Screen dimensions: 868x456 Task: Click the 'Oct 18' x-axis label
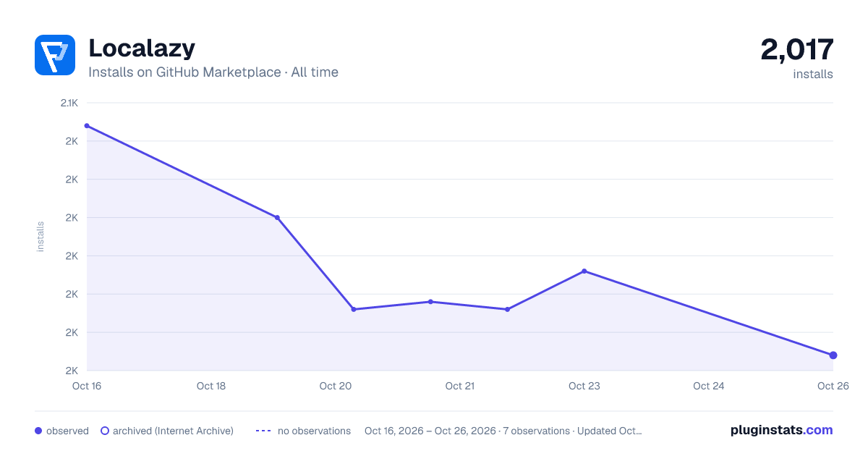tap(211, 386)
